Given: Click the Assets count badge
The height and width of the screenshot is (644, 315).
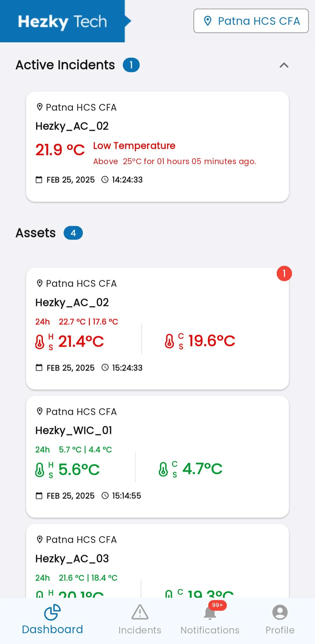Looking at the screenshot, I should coord(73,233).
